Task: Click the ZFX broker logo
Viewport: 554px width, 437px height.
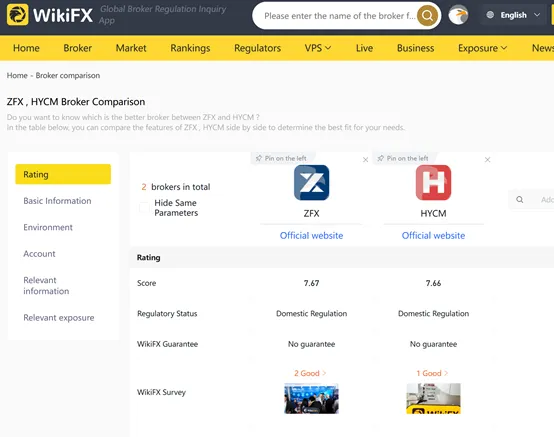Action: (x=311, y=183)
